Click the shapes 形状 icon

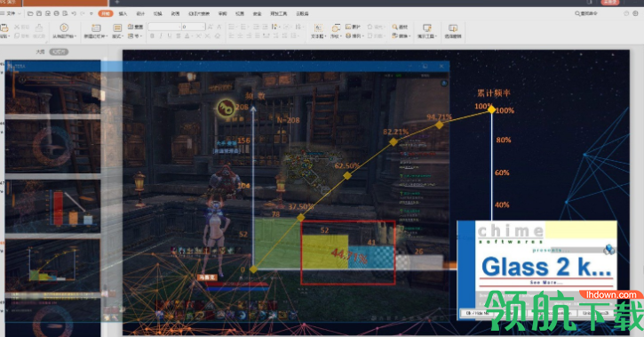tap(336, 28)
